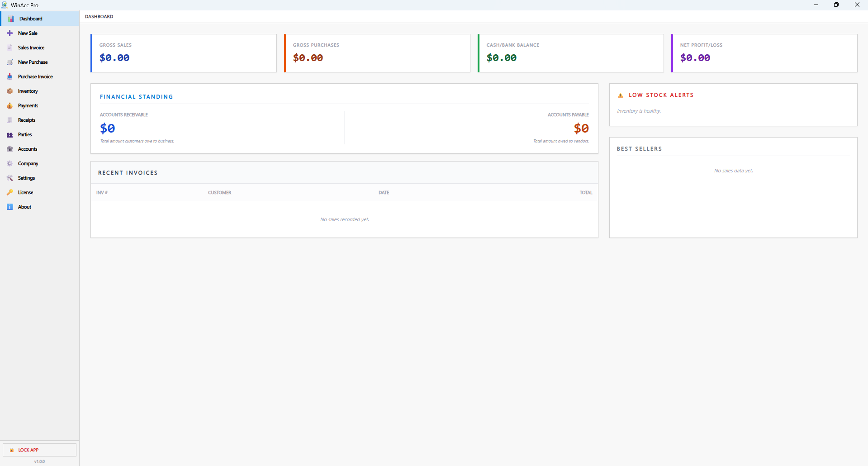This screenshot has height=466, width=868.
Task: Select the Dashboard sidebar item
Action: point(30,18)
